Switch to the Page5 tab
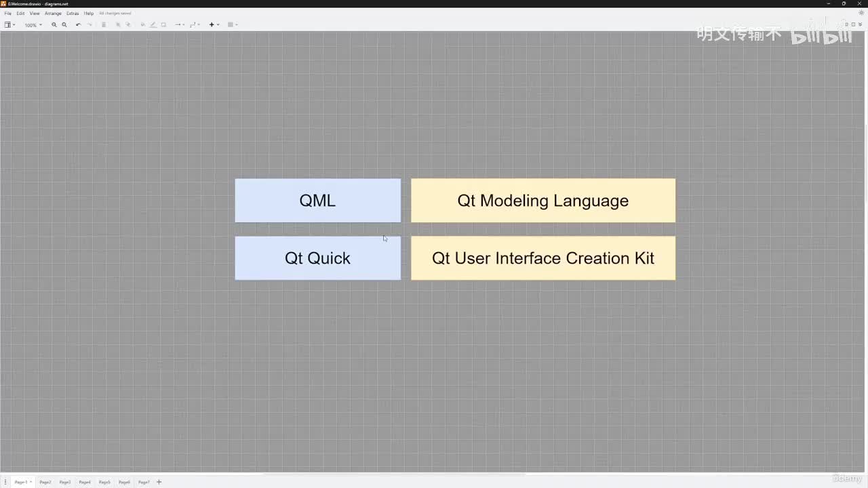The image size is (868, 488). pyautogui.click(x=104, y=482)
